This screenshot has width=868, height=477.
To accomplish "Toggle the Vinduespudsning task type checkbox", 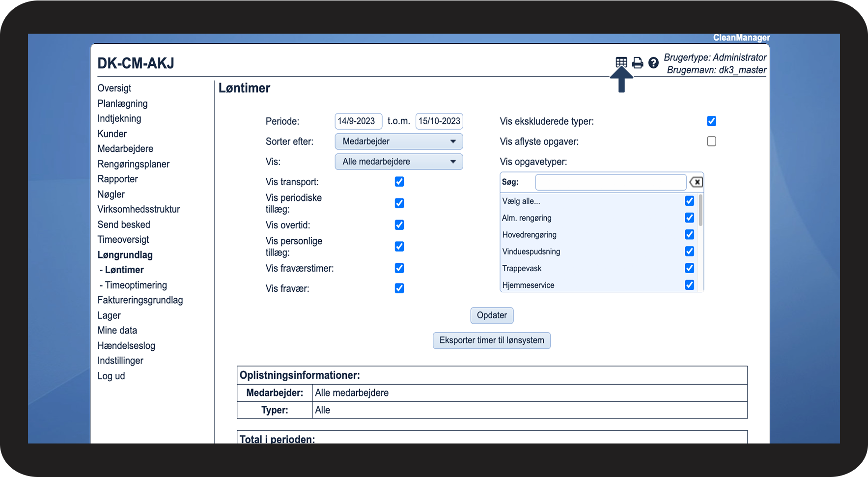I will point(690,252).
